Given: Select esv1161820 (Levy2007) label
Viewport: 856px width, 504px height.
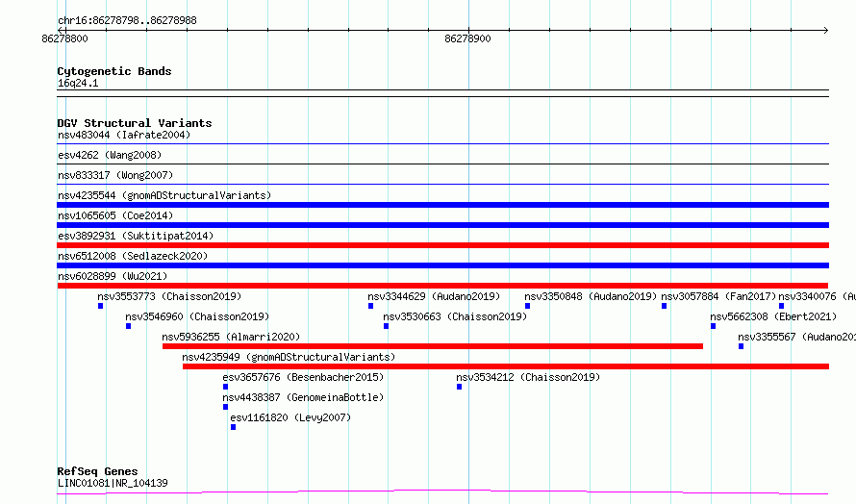Looking at the screenshot, I should coord(290,417).
